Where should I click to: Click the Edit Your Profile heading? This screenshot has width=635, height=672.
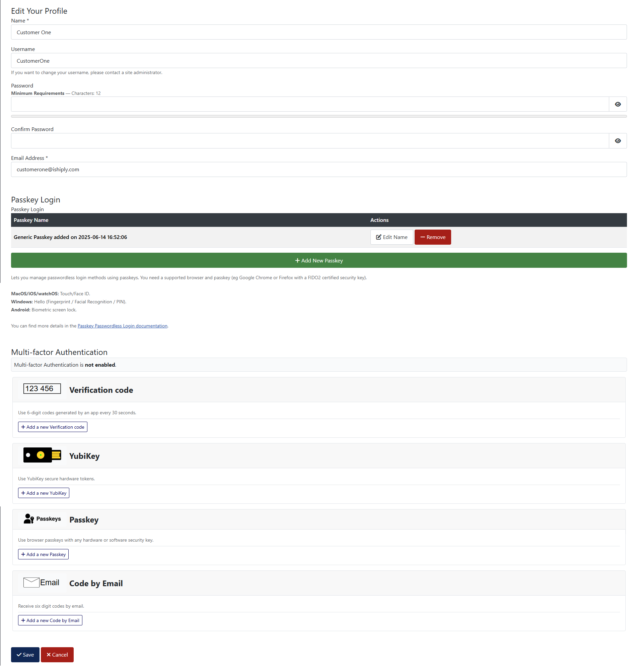39,11
